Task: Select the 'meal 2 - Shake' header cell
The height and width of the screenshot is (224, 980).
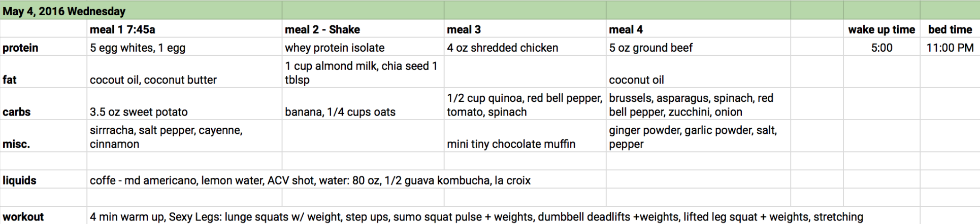Action: [363, 29]
